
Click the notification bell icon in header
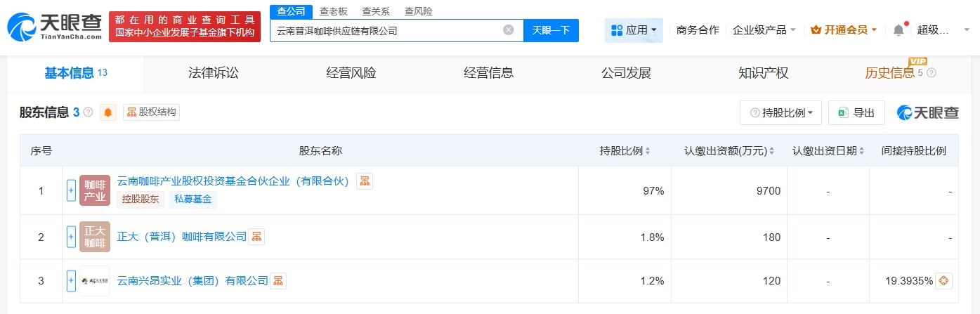tap(899, 30)
